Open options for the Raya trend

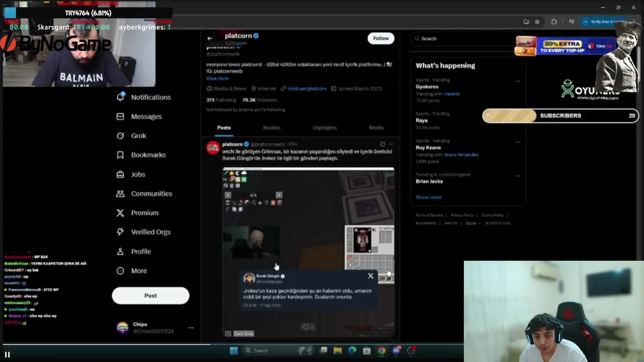(517, 115)
